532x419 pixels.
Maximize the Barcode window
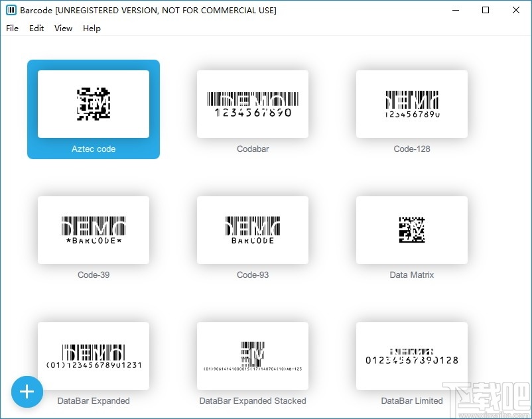tap(486, 10)
